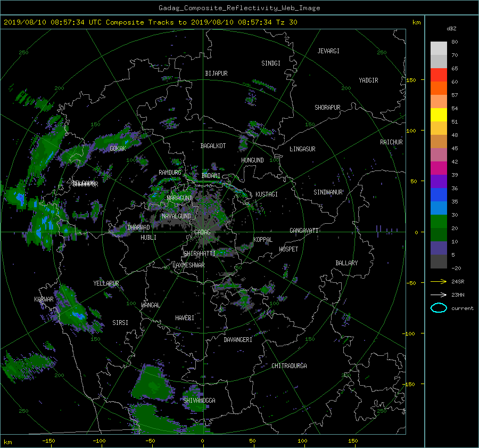Click the dBZ legend heading
This screenshot has width=479, height=448.
[x=451, y=29]
